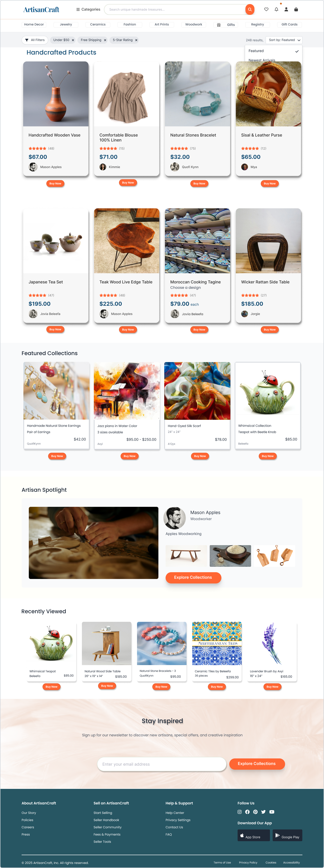The image size is (324, 868).
Task: Open notifications bell icon
Action: tap(276, 9)
